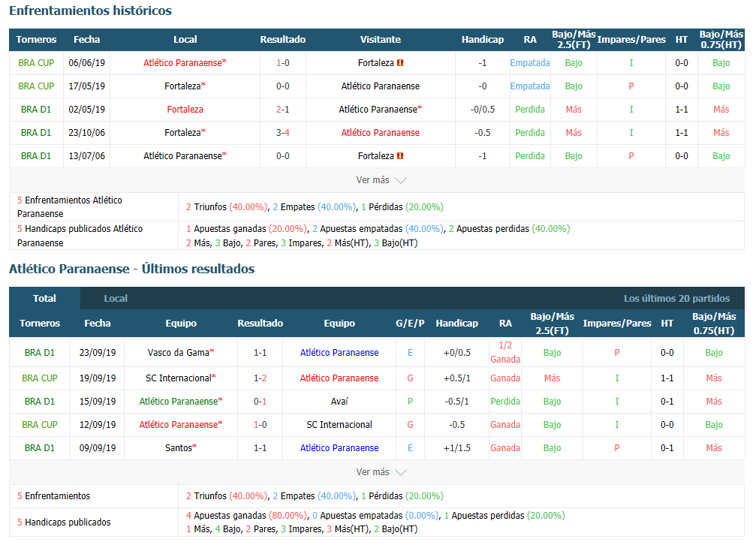Click the '1/2 Ganada' result cell
Screen dimensions: 756x545
(505, 352)
